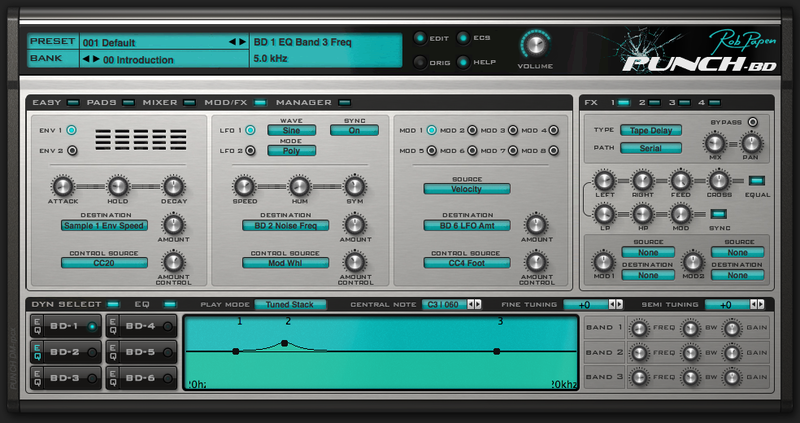The width and height of the screenshot is (800, 423).
Task: Open the mod SOURCE dropdown showing Velocity
Action: click(467, 189)
